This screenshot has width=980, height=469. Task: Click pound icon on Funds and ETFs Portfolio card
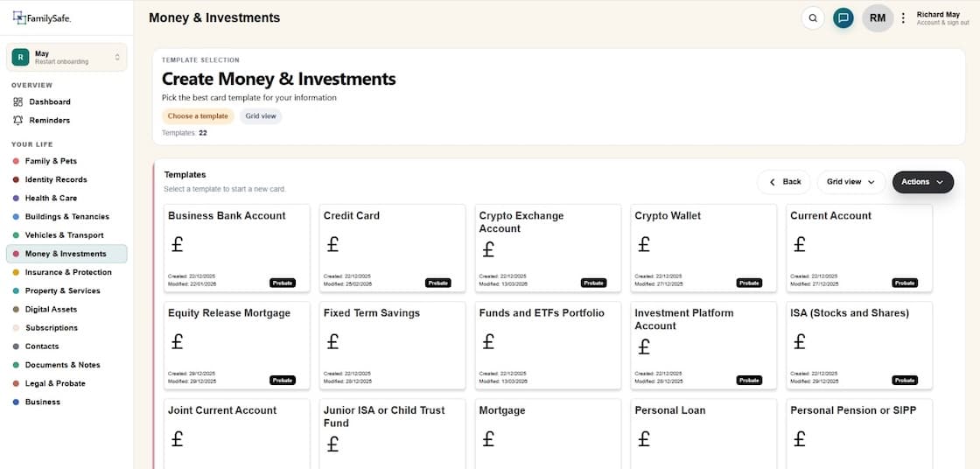[488, 341]
